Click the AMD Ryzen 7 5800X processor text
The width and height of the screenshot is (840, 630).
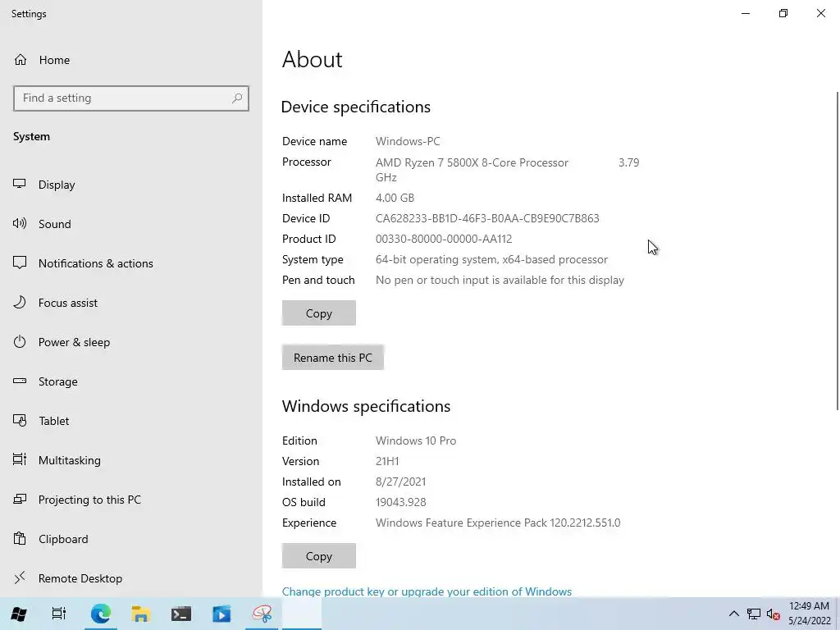pos(472,162)
